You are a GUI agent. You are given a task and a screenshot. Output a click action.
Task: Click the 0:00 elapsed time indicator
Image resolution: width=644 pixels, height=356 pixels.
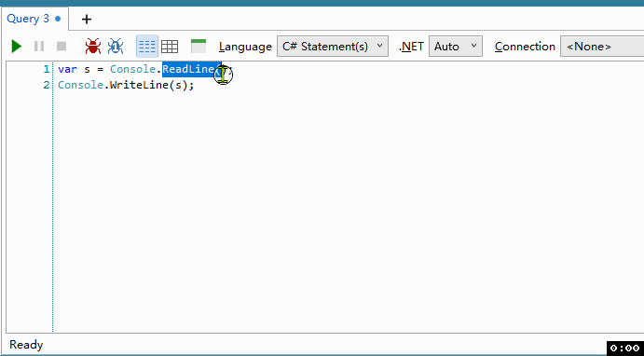[x=624, y=349]
